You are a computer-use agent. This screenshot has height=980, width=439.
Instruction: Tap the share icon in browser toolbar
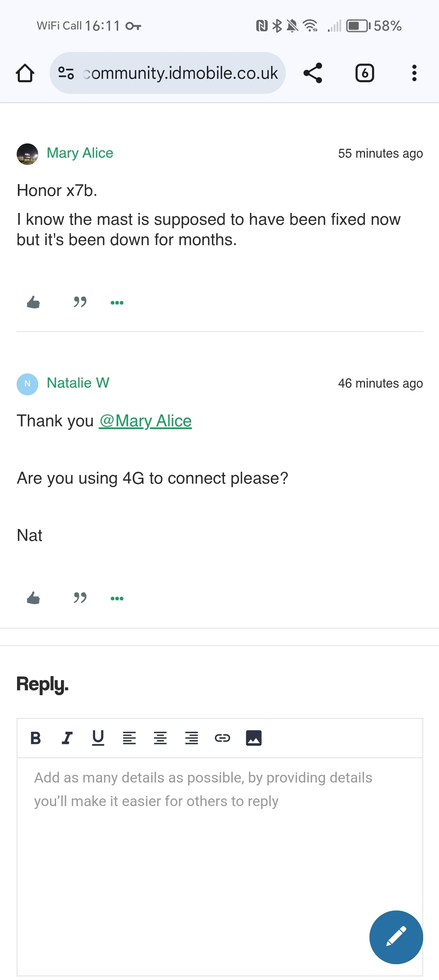pos(313,73)
